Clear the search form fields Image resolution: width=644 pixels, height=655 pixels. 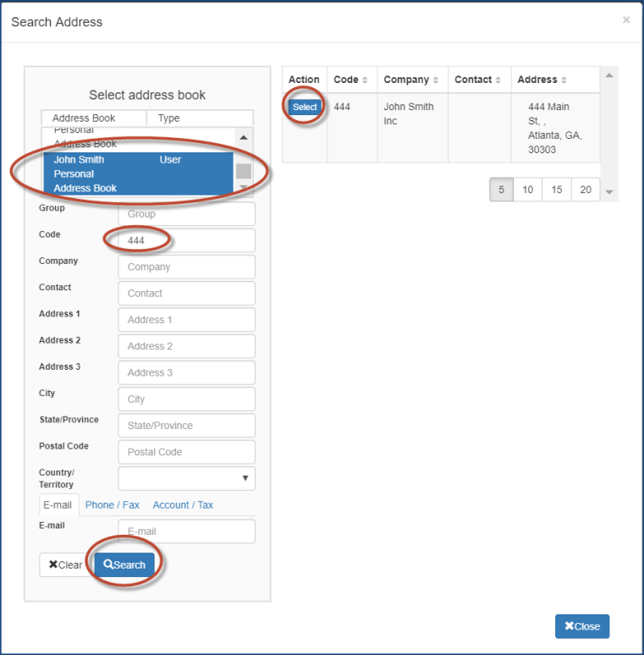coord(65,564)
